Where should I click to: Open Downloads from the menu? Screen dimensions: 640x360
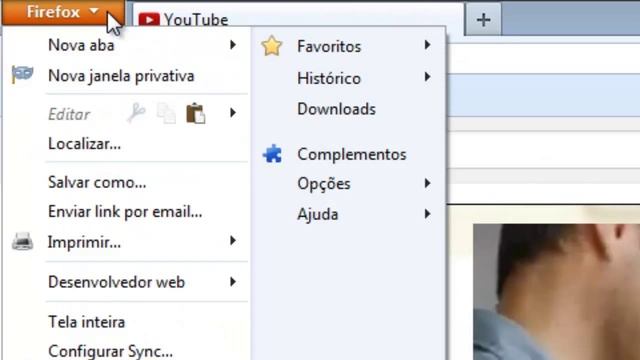[x=336, y=109]
